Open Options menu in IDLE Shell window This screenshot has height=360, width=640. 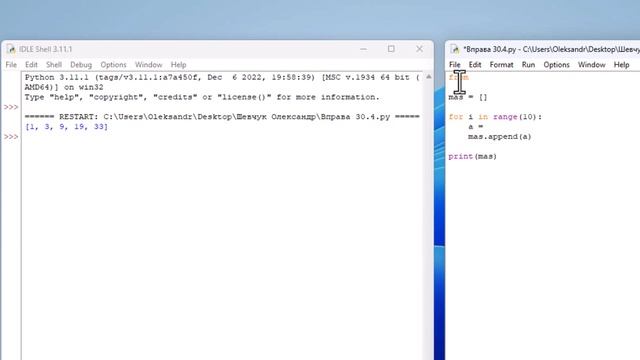[x=113, y=65]
